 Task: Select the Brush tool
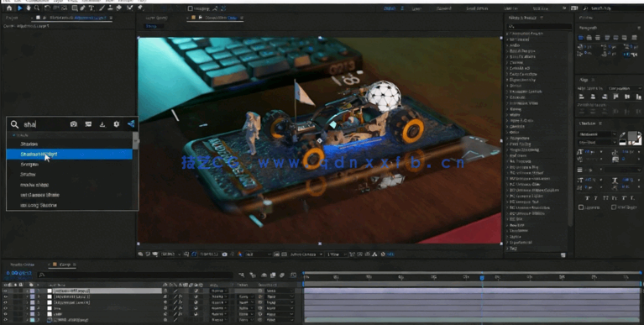(102, 8)
